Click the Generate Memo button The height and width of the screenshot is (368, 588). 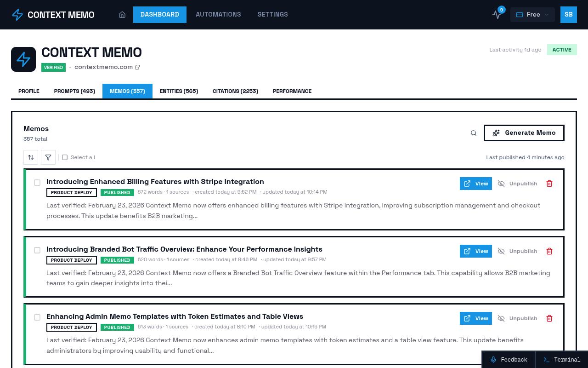click(x=524, y=132)
